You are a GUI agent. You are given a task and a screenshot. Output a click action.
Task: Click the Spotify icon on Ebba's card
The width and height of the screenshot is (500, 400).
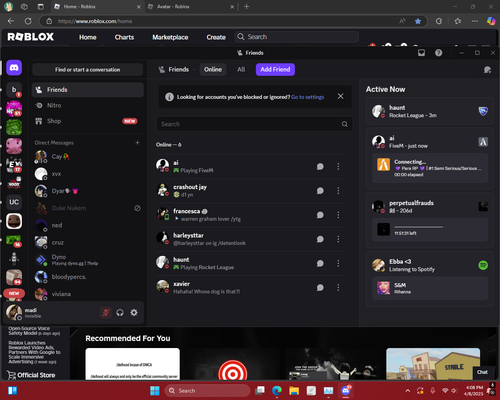[x=483, y=265]
